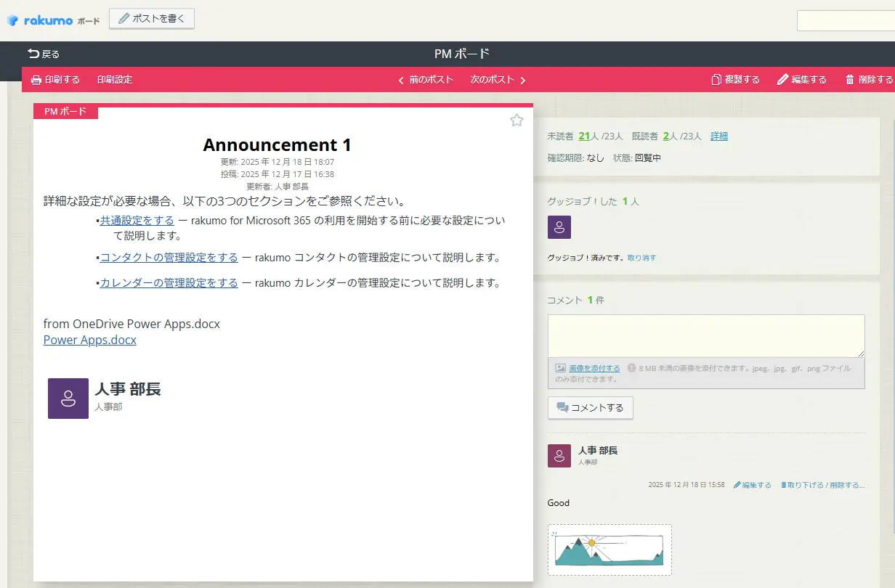Image resolution: width=895 pixels, height=588 pixels.
Task: Click the Announcement 1 title
Action: [x=278, y=144]
